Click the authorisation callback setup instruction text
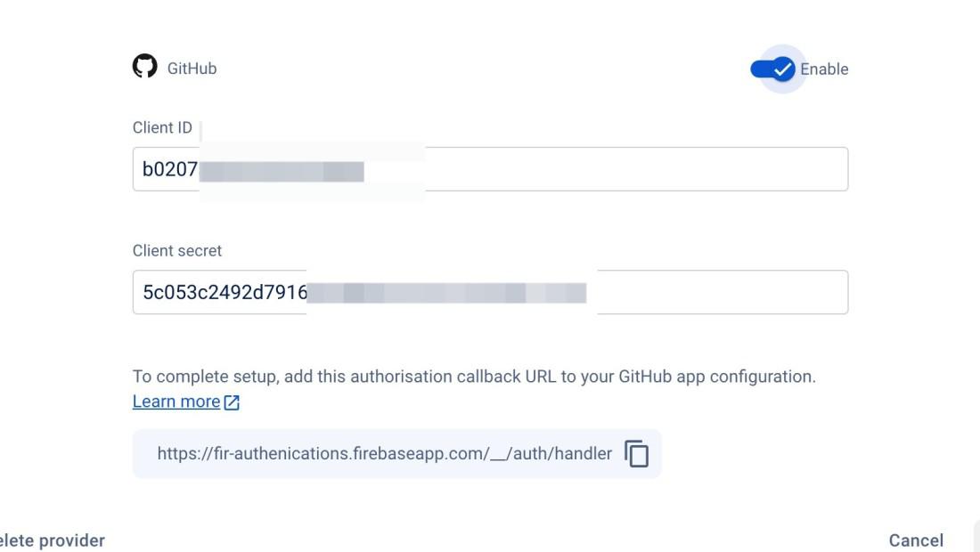This screenshot has width=980, height=552. point(474,377)
